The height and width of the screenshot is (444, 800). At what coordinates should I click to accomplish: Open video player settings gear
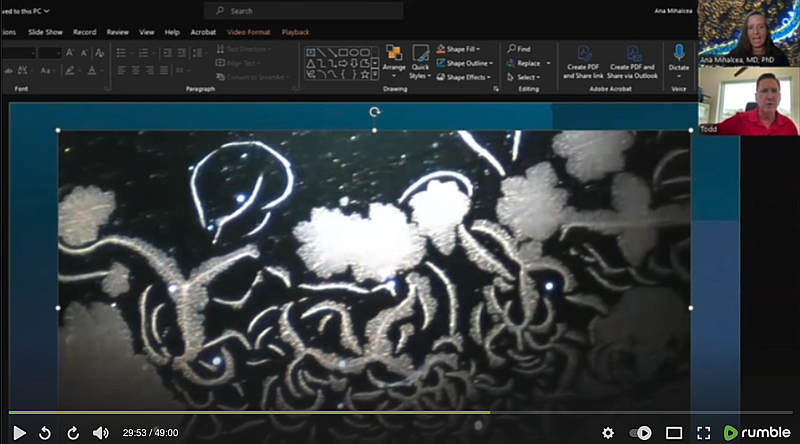pyautogui.click(x=607, y=432)
